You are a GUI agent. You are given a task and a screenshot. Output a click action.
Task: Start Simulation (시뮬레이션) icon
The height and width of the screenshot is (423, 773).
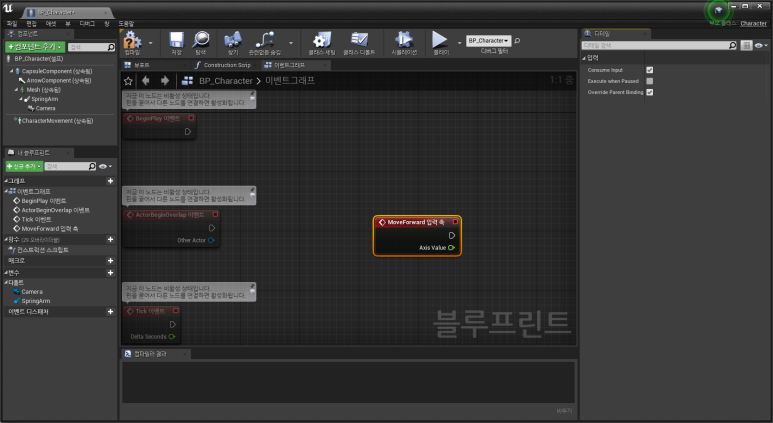click(404, 40)
